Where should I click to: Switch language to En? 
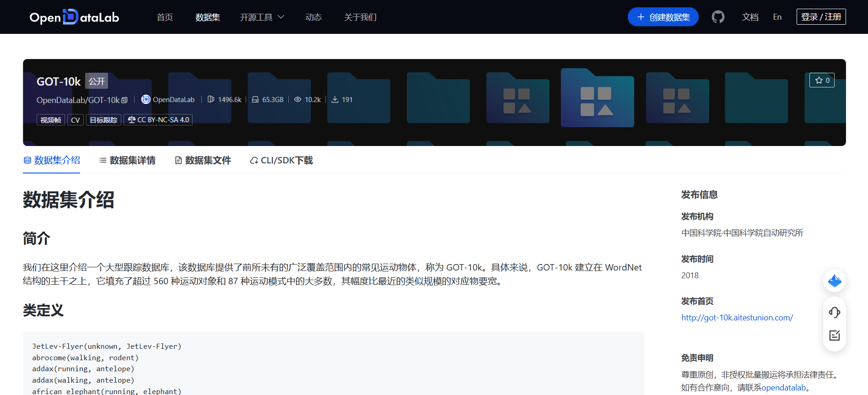777,17
